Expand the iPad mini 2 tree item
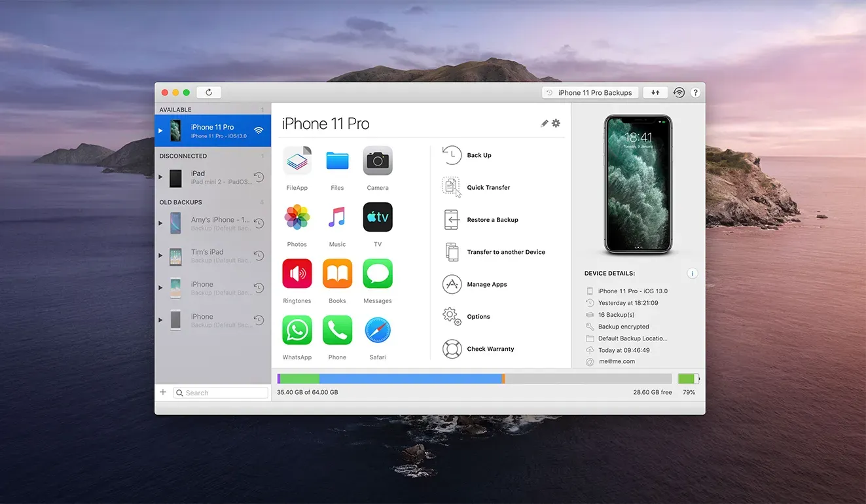 (x=160, y=177)
